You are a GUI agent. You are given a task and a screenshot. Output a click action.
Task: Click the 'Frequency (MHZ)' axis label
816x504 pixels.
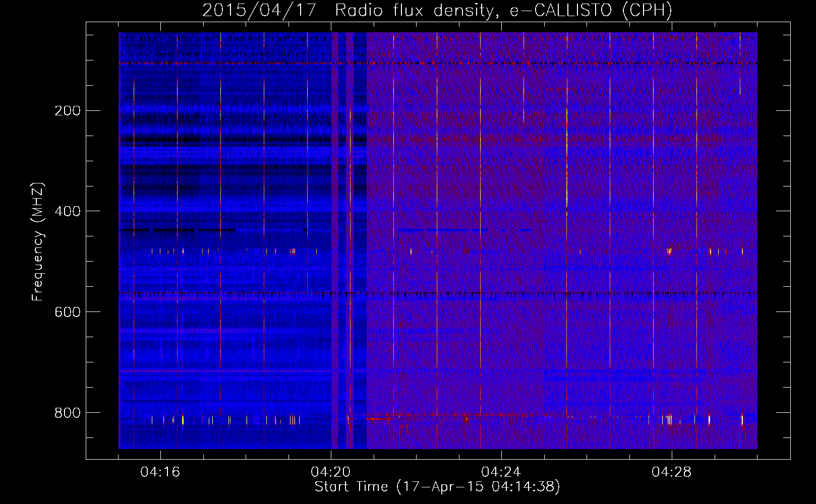38,242
